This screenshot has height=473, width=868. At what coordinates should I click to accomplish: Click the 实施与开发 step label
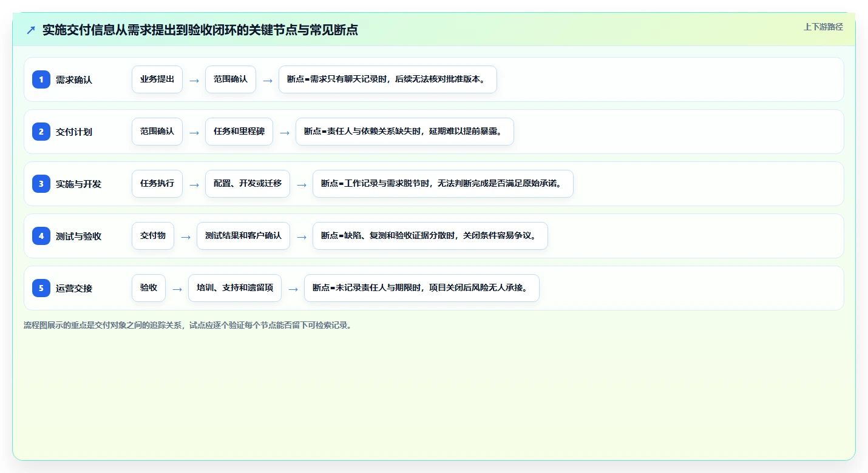[x=78, y=184]
